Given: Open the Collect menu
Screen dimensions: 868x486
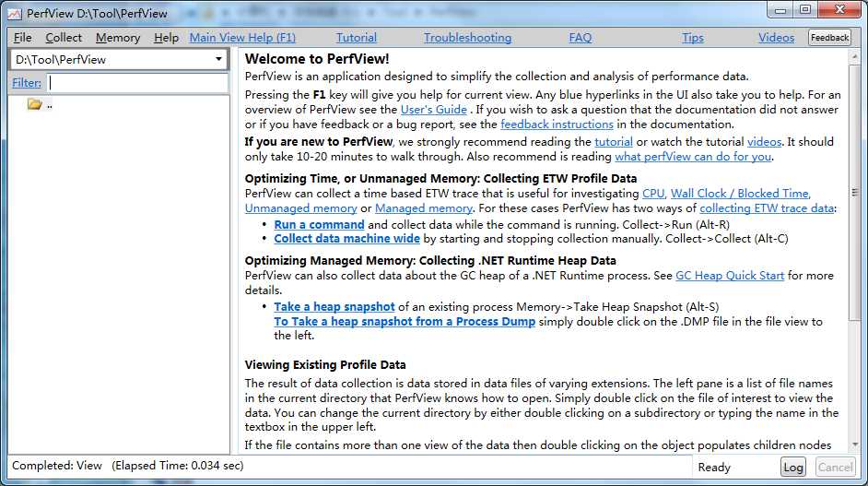Looking at the screenshot, I should coord(64,38).
